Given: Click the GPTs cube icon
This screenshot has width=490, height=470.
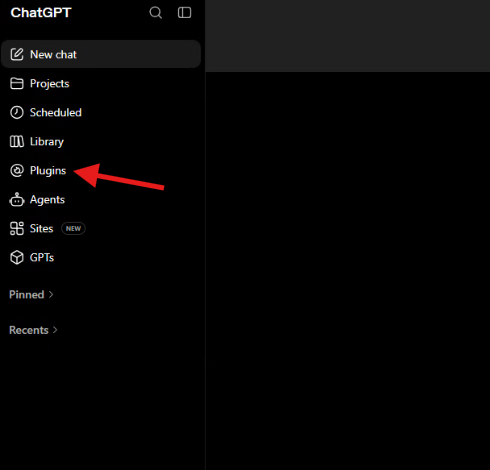Looking at the screenshot, I should [x=17, y=257].
